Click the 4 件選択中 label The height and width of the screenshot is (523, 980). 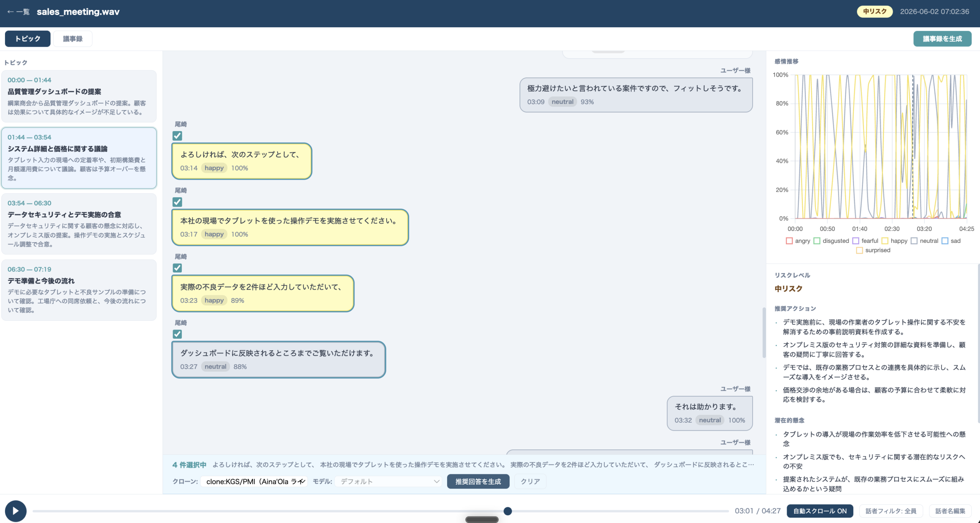(189, 465)
